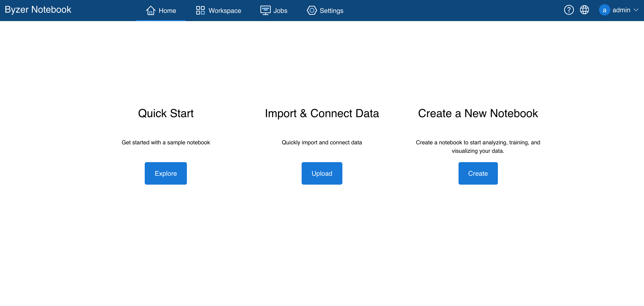Click the Workspace grid icon
Image resolution: width=644 pixels, height=306 pixels.
click(x=200, y=10)
